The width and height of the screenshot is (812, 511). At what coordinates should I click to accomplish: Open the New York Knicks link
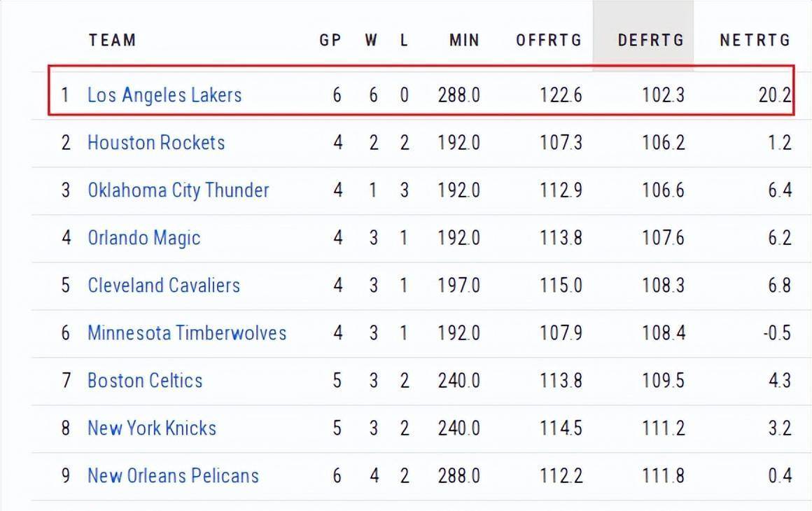(152, 428)
